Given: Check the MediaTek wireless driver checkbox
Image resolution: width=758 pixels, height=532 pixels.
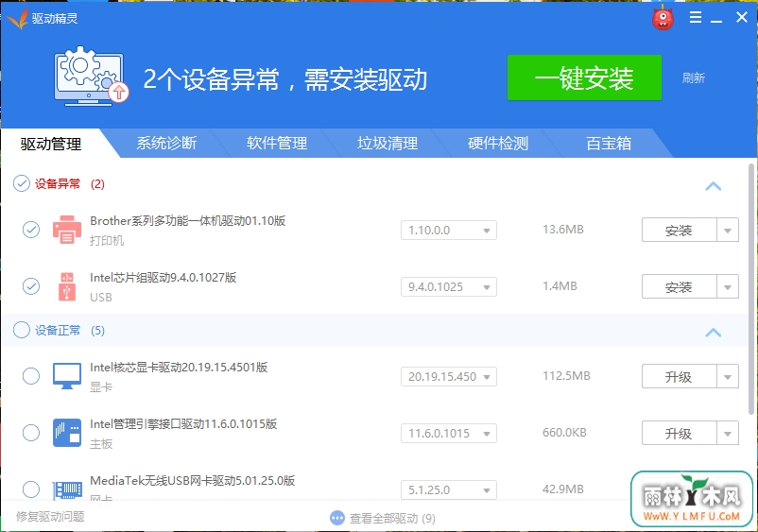Looking at the screenshot, I should (31, 489).
